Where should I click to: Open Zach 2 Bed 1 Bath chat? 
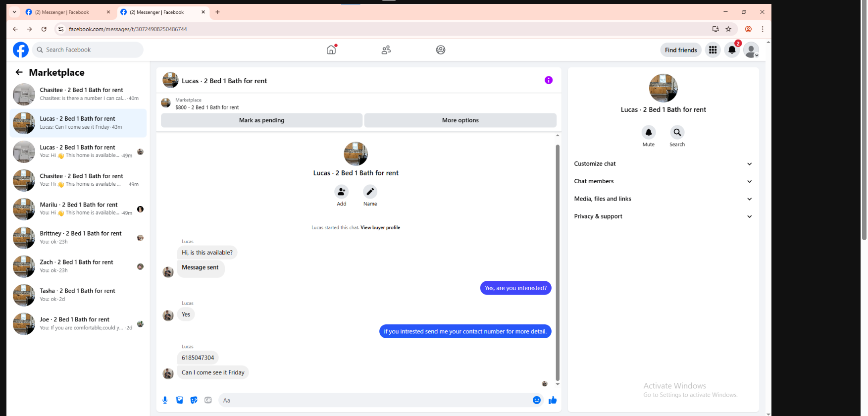point(78,266)
